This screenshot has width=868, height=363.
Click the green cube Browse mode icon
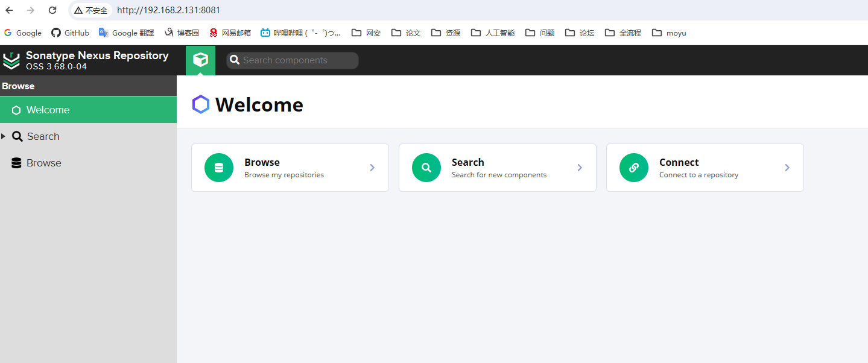200,60
